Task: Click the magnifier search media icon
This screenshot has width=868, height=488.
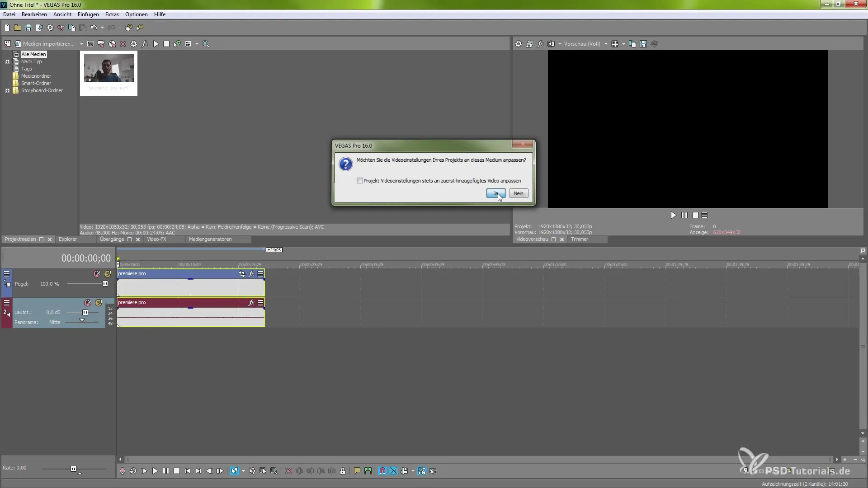Action: point(206,44)
